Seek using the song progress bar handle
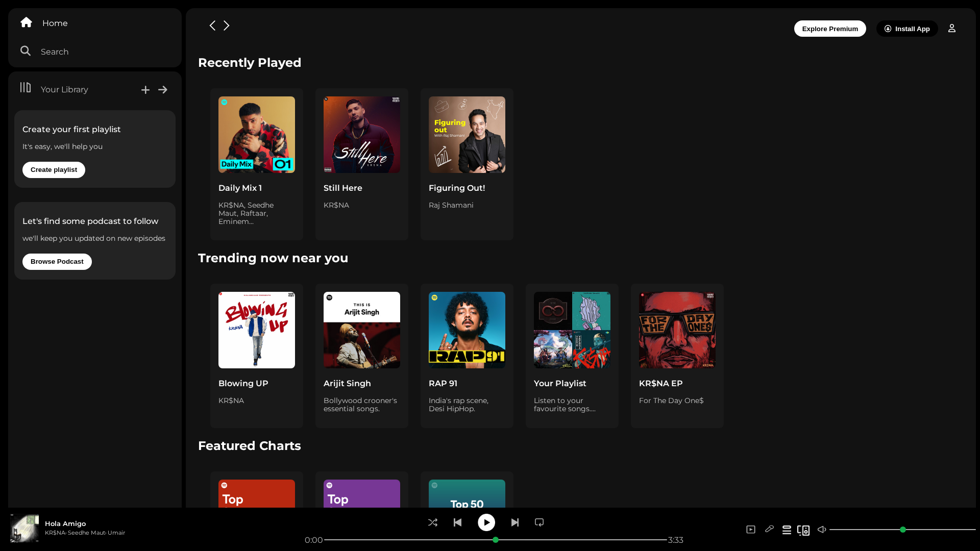 point(496,540)
